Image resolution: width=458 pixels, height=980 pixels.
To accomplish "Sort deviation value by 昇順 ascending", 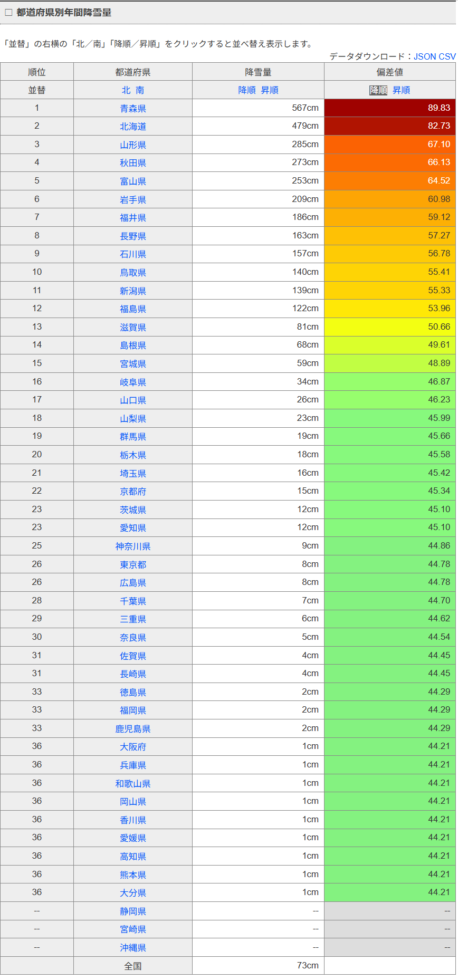I will 401,90.
